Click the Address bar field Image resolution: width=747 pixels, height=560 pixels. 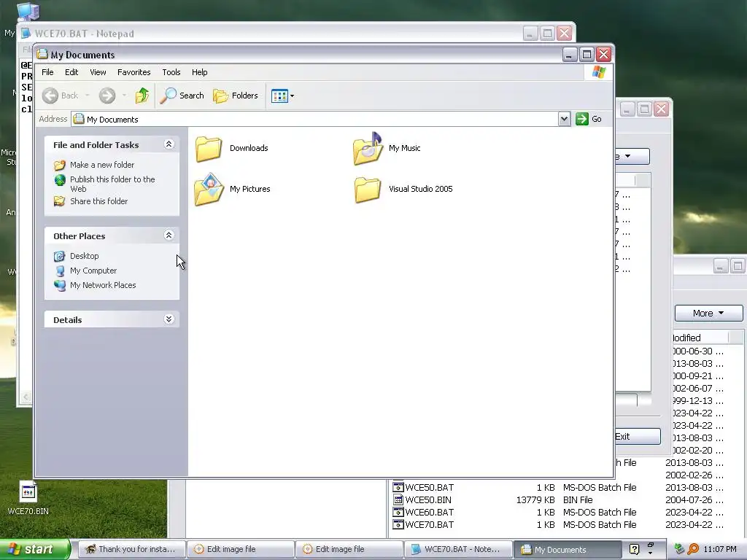pyautogui.click(x=314, y=119)
